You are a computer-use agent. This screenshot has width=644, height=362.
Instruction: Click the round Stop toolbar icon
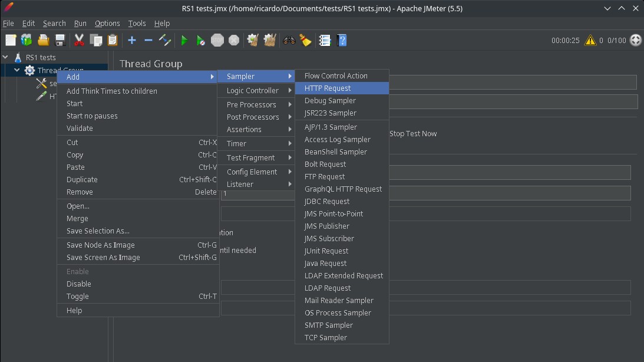tap(217, 40)
